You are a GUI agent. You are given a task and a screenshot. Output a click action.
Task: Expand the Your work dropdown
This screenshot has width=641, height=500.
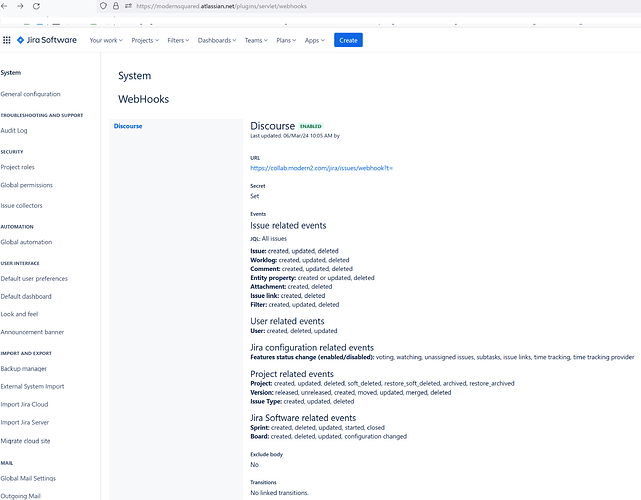[x=106, y=40]
